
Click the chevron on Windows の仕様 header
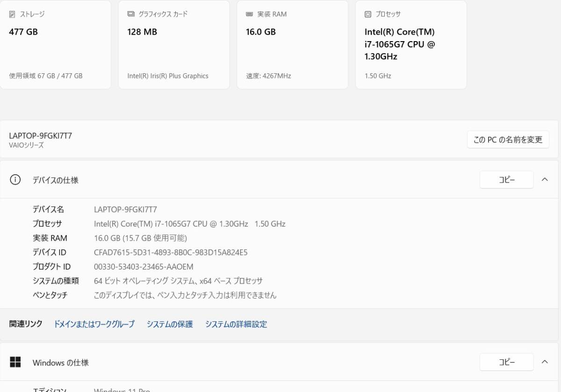pyautogui.click(x=545, y=362)
